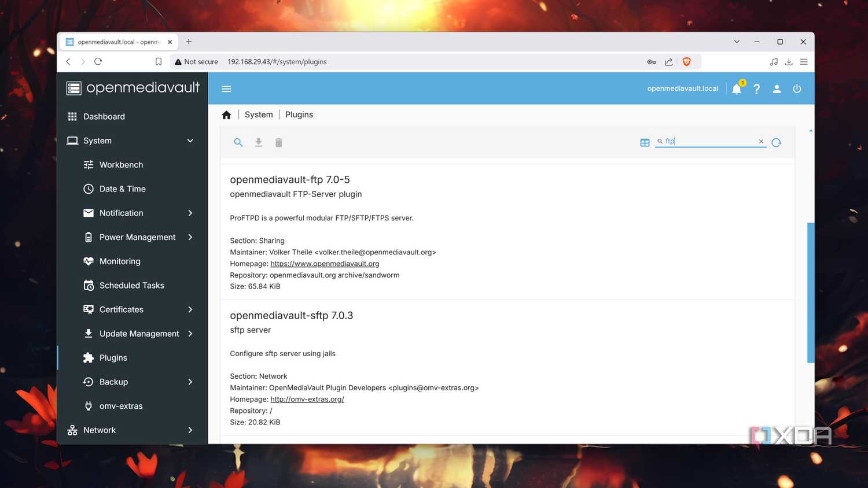Click the Certificates badge icon
The height and width of the screenshot is (488, 868).
[x=89, y=309]
